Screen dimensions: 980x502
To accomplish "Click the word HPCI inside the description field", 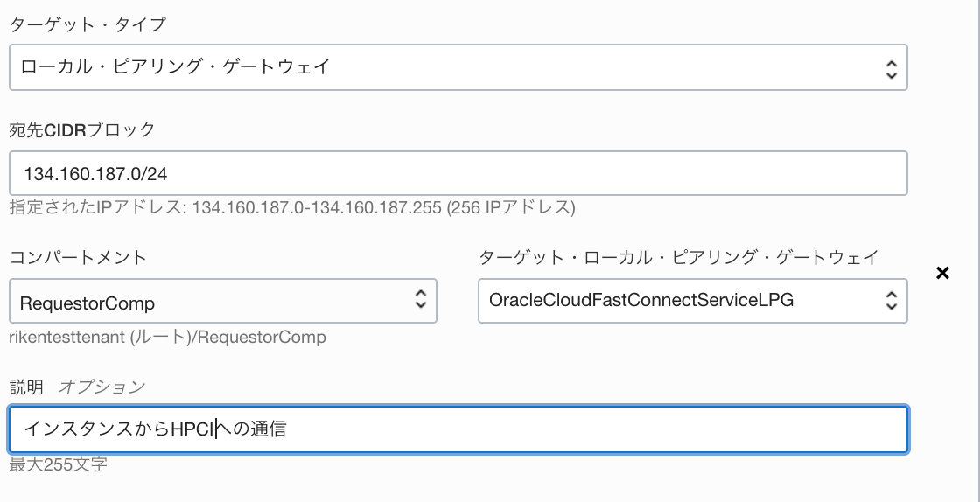I will [x=193, y=429].
